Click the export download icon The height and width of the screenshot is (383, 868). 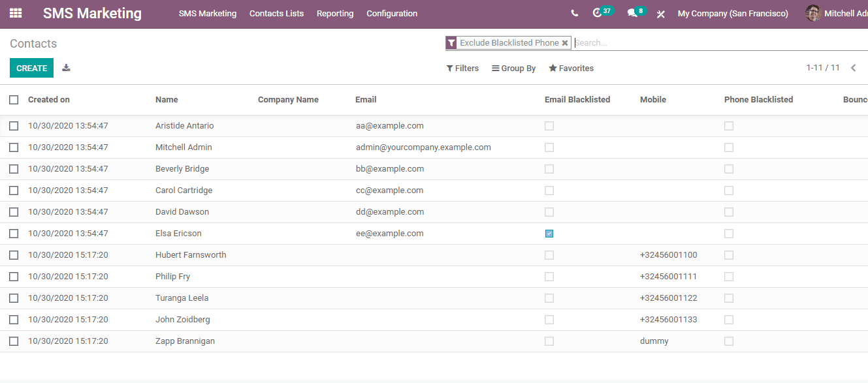coord(66,68)
